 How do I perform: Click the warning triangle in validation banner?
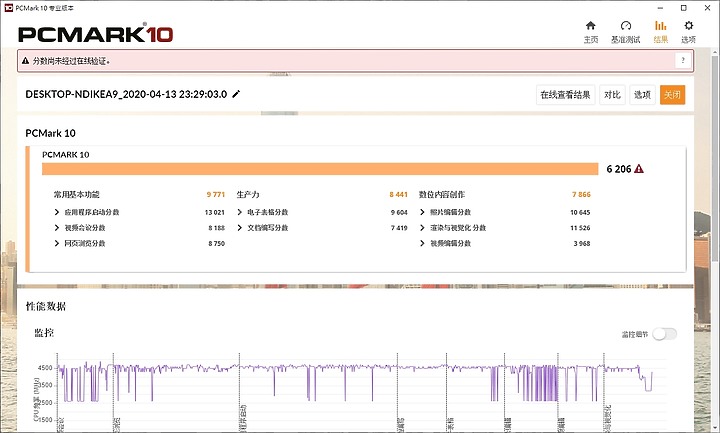coord(25,61)
